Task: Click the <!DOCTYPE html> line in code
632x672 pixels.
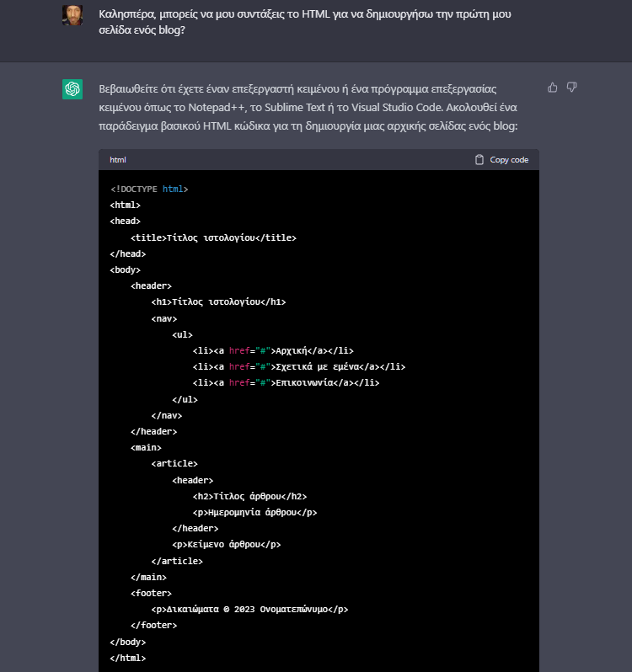Action: click(x=149, y=189)
